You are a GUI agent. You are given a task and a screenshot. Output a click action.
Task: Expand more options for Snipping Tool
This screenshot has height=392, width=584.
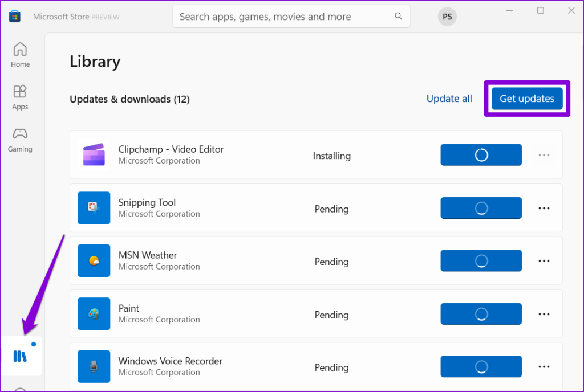[544, 209]
